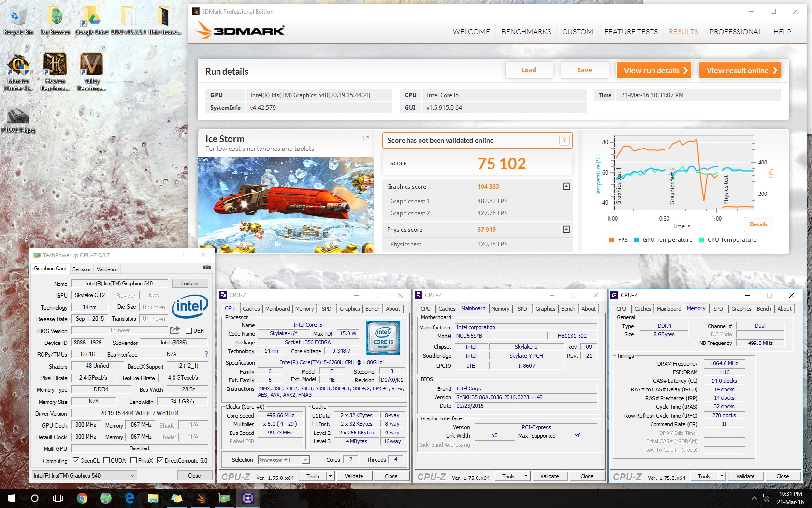812x508 pixels.
Task: Toggle the UEFI checkbox in GPU-Z
Action: click(189, 331)
